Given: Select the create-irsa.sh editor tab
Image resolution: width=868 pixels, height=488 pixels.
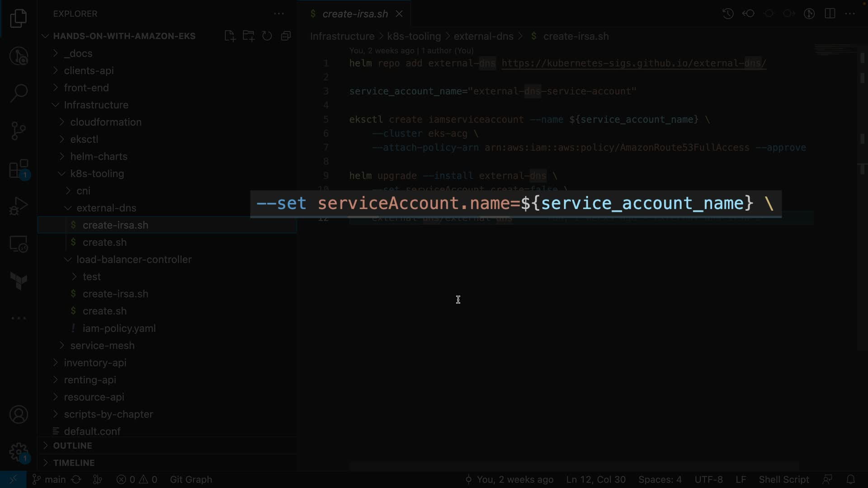Looking at the screenshot, I should pos(354,14).
